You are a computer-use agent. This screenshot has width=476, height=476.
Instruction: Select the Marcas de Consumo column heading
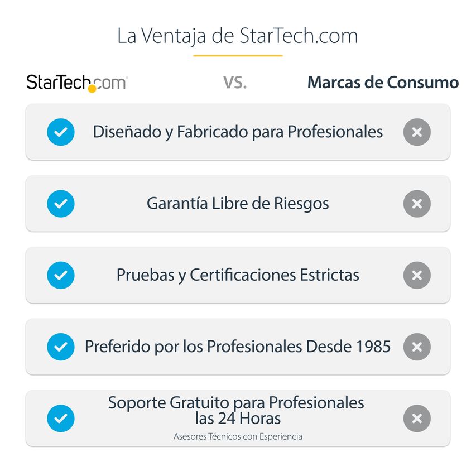(x=383, y=83)
